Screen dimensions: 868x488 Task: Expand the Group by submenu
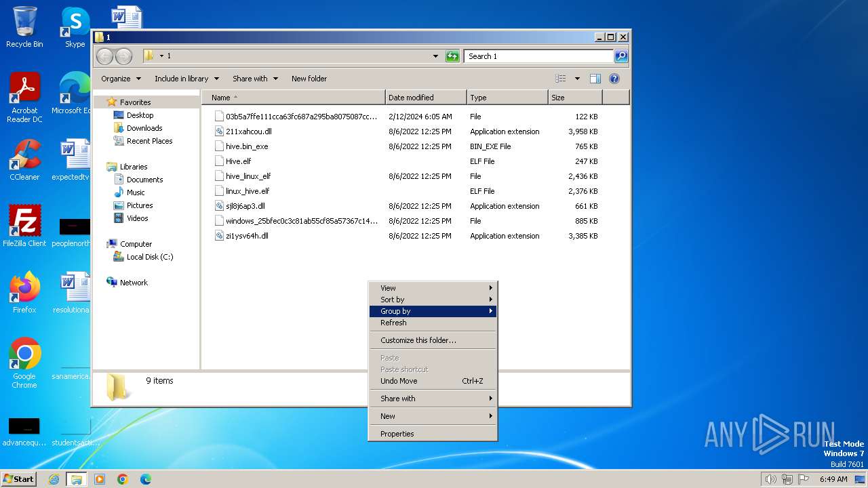click(x=433, y=311)
